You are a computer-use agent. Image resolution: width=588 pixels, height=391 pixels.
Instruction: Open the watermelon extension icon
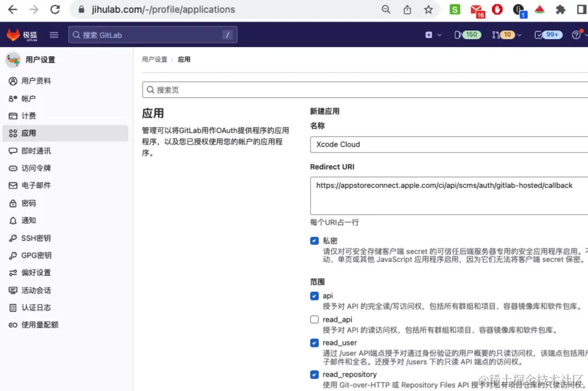540,9
